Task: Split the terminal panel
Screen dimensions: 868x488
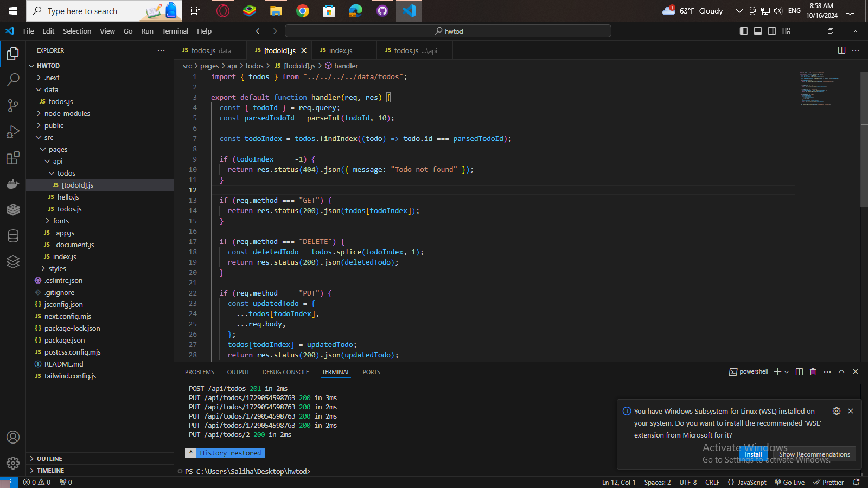Action: (799, 371)
